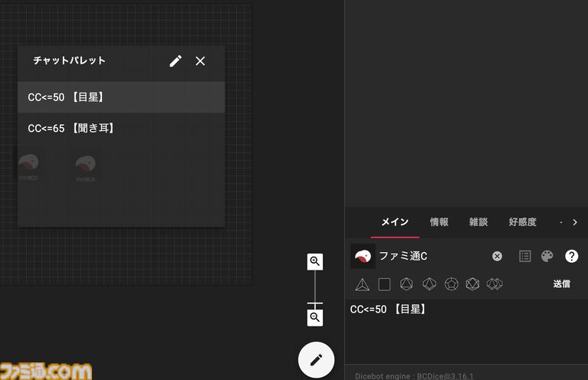Image resolution: width=588 pixels, height=380 pixels.
Task: Roll the D6 cube die
Action: (x=384, y=284)
